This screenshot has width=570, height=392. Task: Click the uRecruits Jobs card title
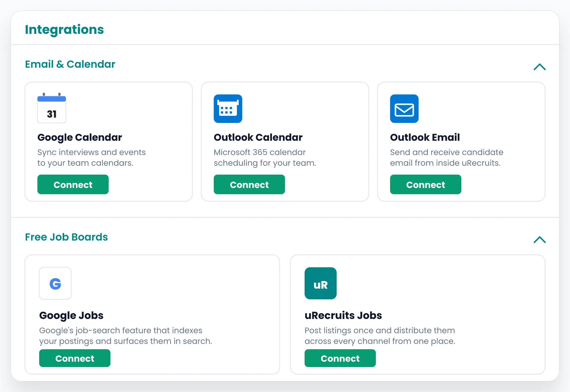click(x=343, y=315)
